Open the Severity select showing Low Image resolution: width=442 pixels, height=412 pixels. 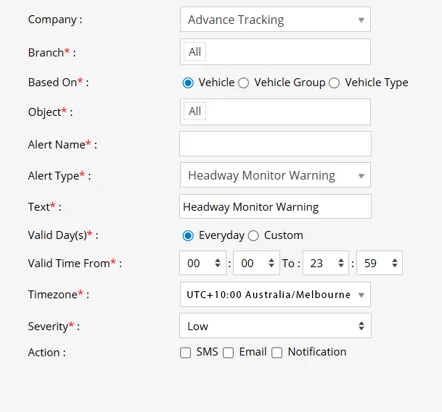[275, 326]
